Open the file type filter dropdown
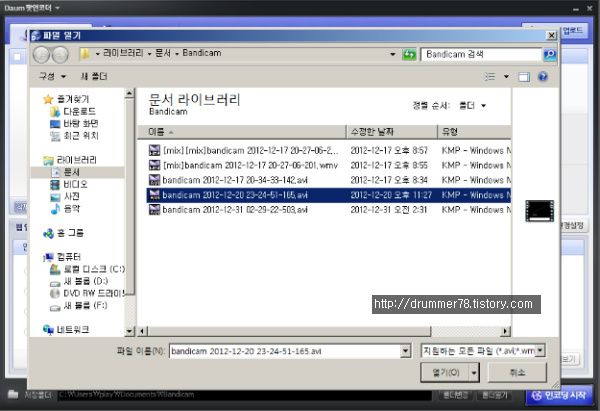Viewport: 600px width, 411px height. (x=540, y=350)
